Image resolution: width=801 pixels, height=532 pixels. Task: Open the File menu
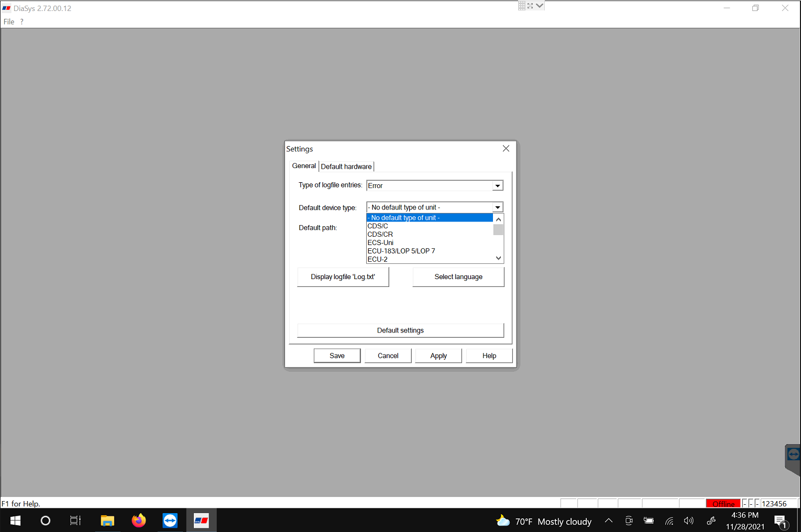(8, 21)
